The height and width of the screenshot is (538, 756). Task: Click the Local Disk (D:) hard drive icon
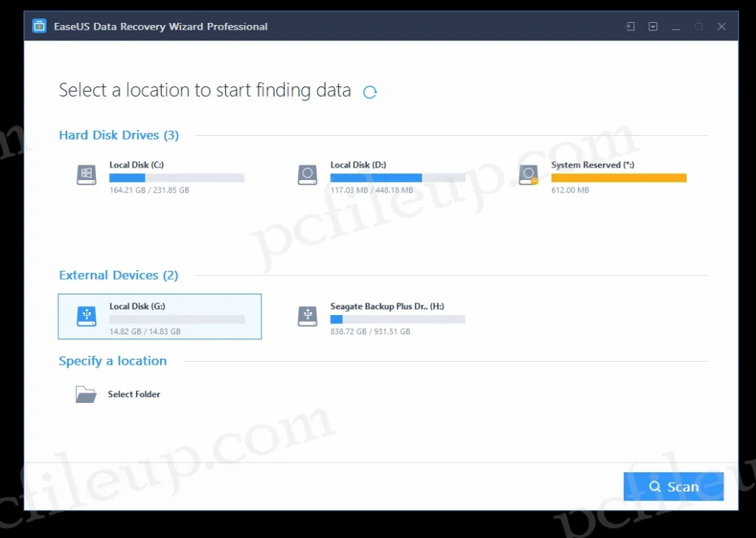coord(307,175)
